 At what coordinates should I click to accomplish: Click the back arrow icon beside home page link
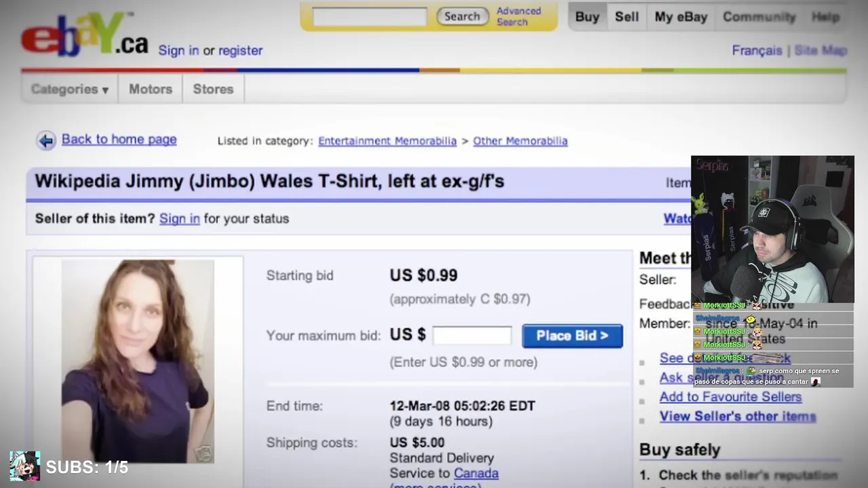click(x=46, y=140)
